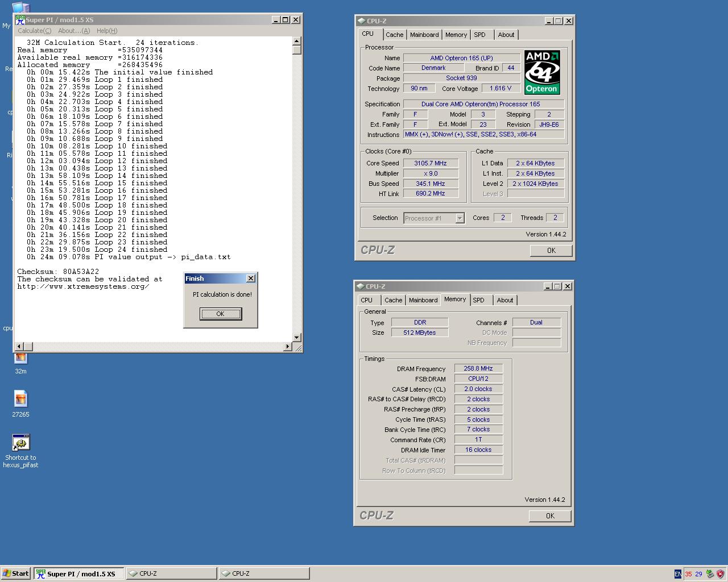Open the Start menu

[x=16, y=573]
